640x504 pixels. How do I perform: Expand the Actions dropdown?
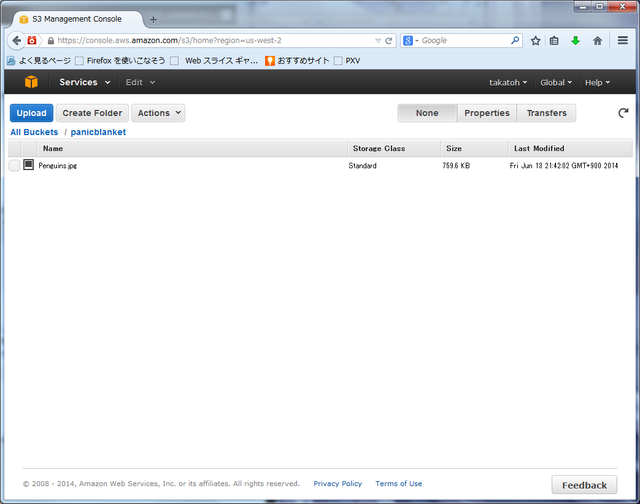(x=159, y=113)
